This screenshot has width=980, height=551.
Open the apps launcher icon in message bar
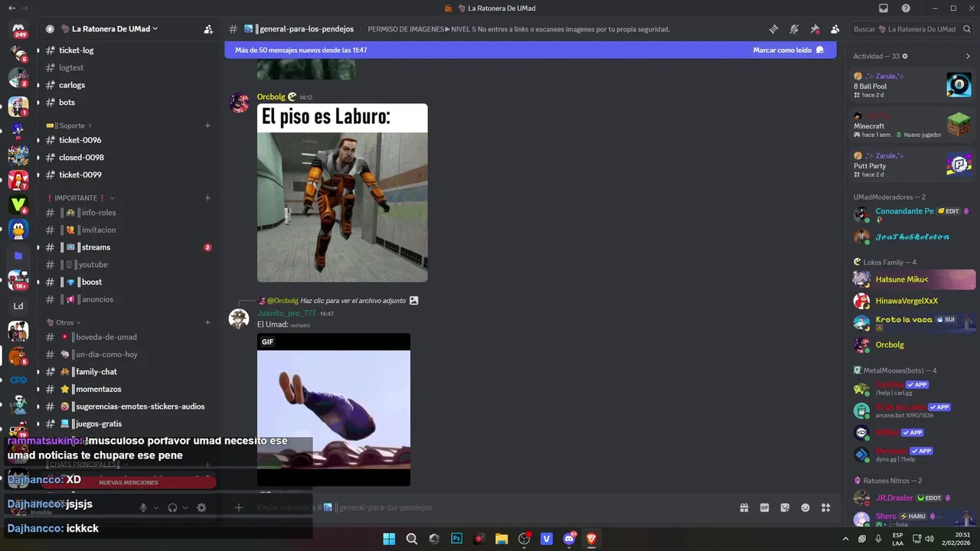coord(826,507)
